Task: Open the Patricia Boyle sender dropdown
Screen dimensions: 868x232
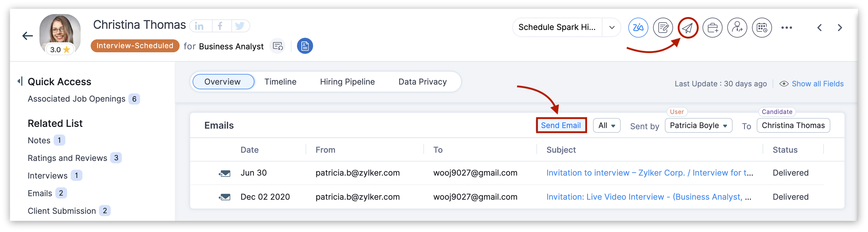Action: point(698,125)
